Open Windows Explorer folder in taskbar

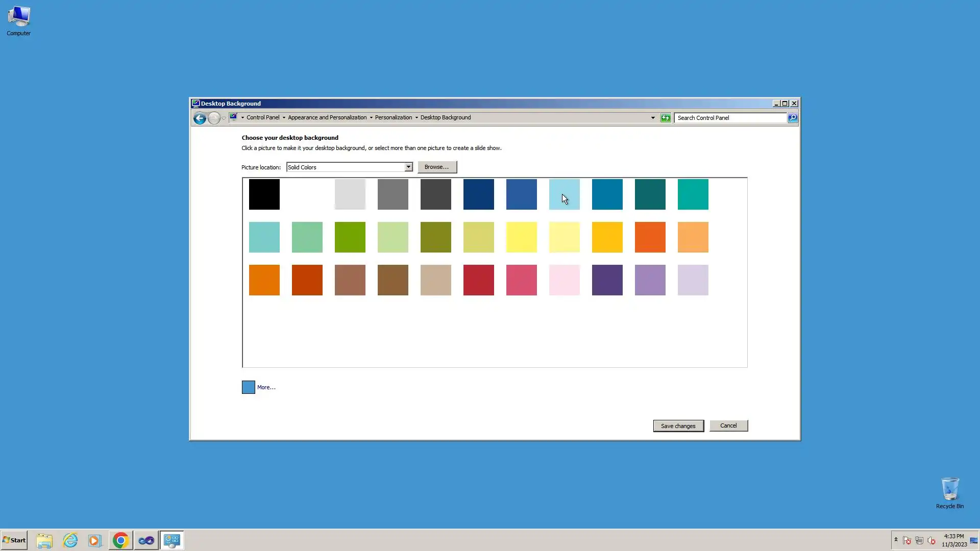click(44, 540)
